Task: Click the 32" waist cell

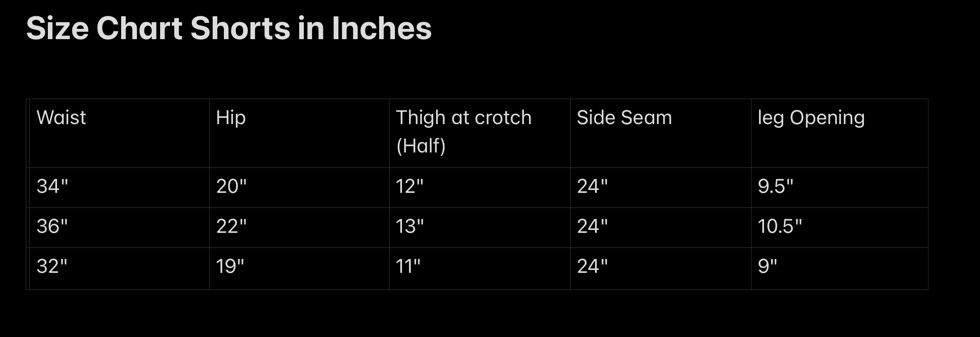Action: 52,266
